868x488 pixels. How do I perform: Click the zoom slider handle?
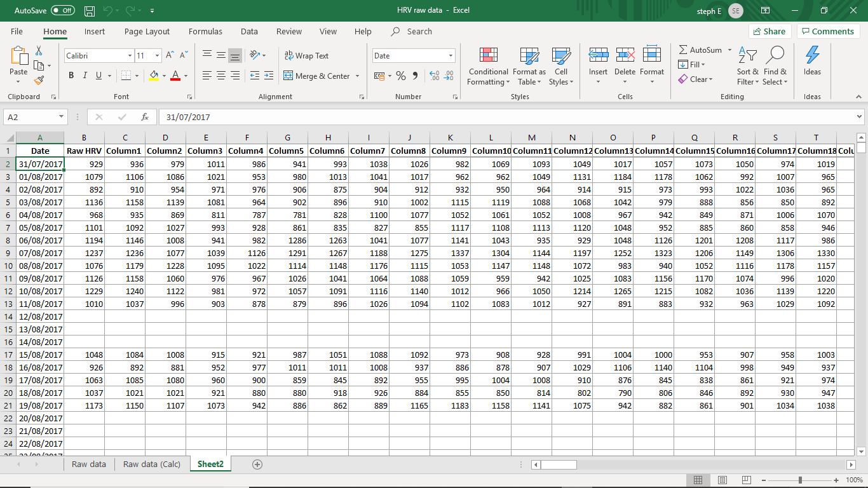click(800, 480)
